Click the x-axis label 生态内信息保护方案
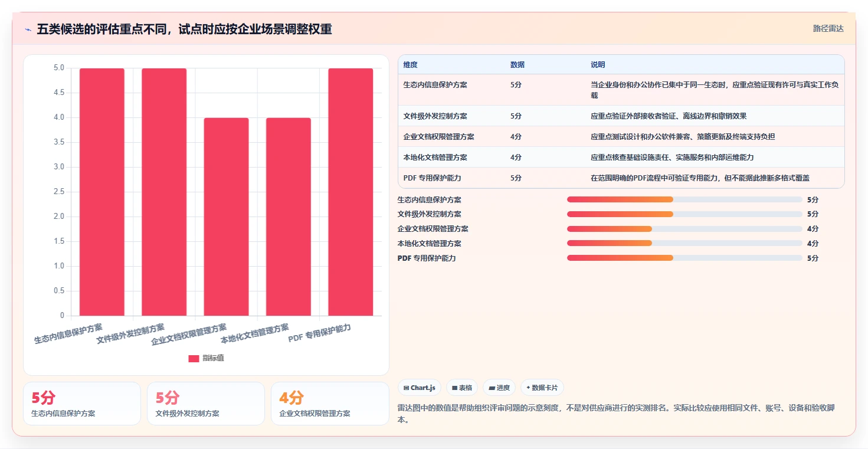 (x=68, y=333)
